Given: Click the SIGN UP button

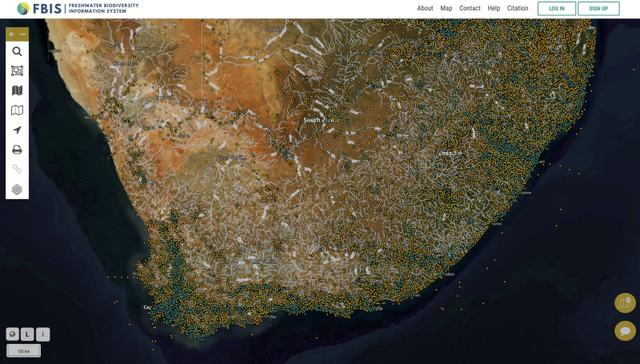Looking at the screenshot, I should coord(598,9).
